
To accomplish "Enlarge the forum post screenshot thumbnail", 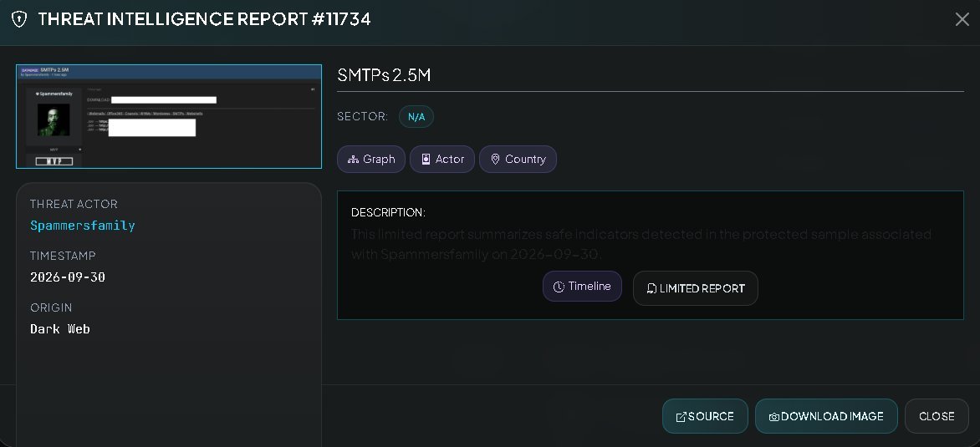I will (169, 117).
